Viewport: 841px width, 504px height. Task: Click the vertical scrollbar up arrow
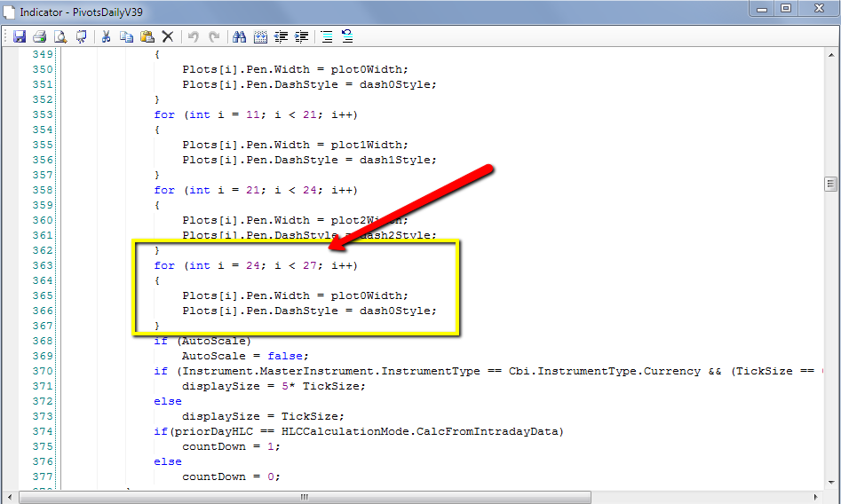(831, 54)
